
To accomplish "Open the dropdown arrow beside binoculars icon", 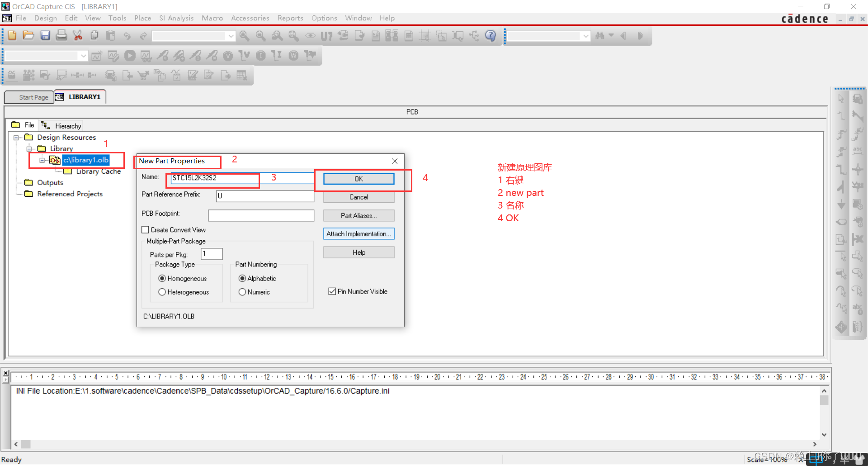I will click(x=611, y=35).
